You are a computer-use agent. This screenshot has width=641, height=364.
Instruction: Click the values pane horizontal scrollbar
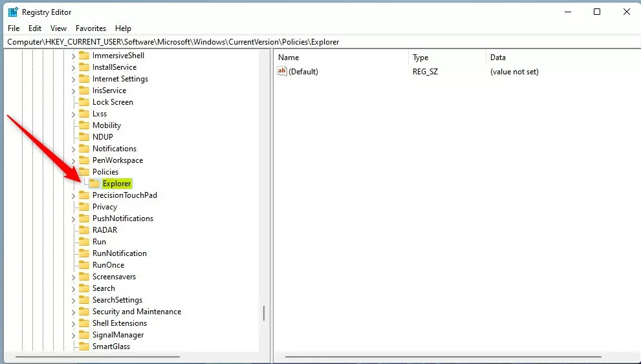click(x=443, y=357)
